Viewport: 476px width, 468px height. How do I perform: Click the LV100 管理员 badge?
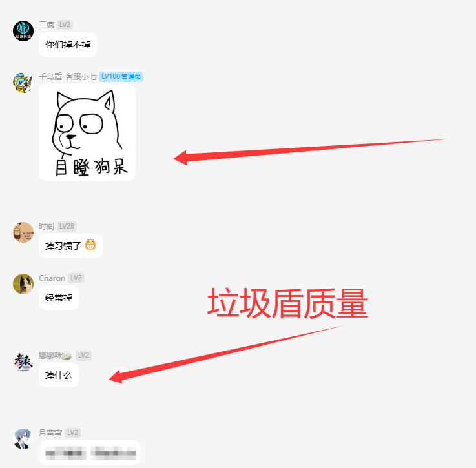tap(121, 76)
